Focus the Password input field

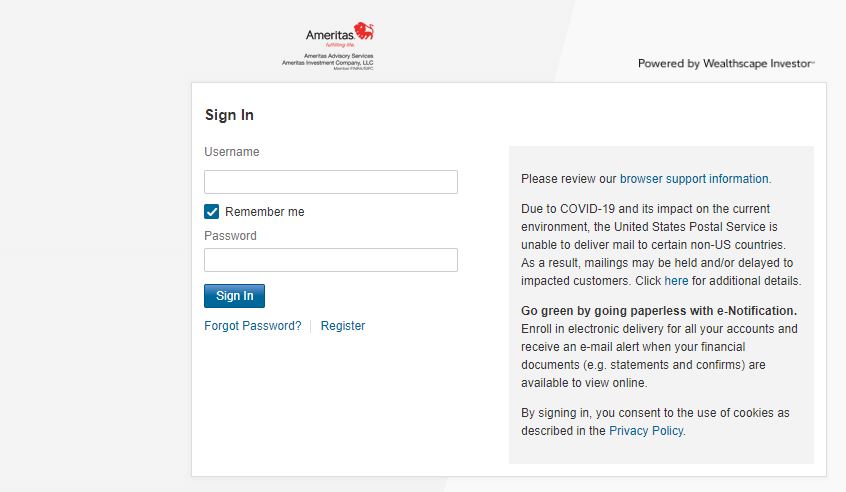tap(330, 260)
